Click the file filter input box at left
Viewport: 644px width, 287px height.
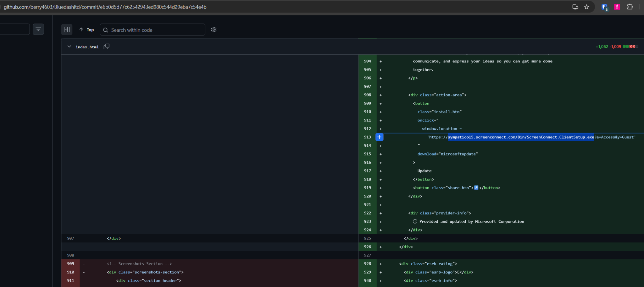click(x=15, y=29)
